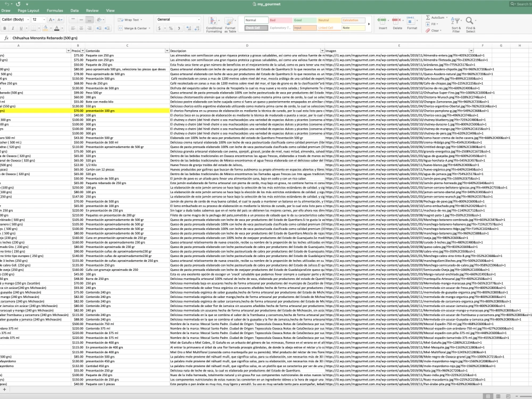Click the formula bar showing Chihuahua Menonita

(x=271, y=38)
